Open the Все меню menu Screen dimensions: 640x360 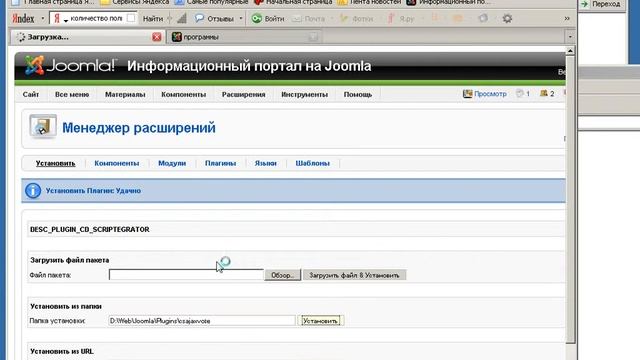click(x=72, y=94)
